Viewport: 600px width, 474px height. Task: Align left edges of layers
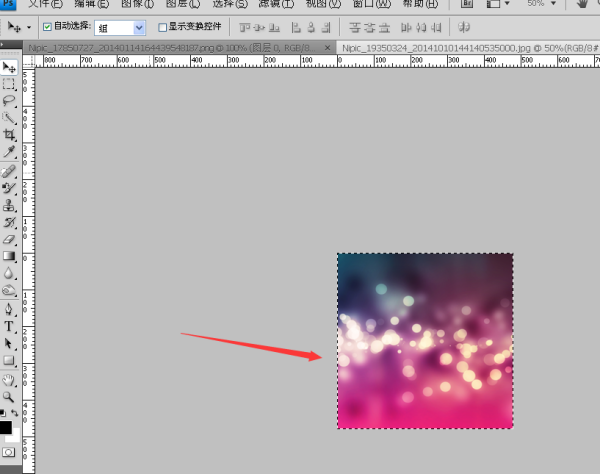tap(296, 28)
